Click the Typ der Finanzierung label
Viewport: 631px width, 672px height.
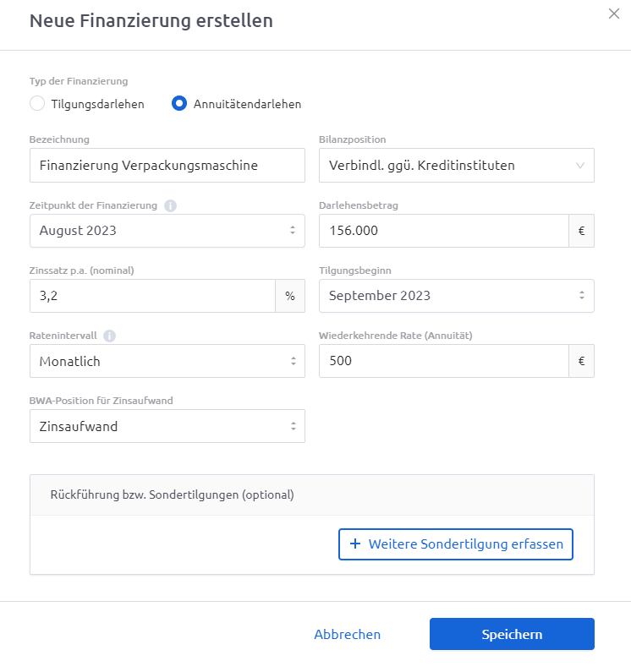pos(79,81)
